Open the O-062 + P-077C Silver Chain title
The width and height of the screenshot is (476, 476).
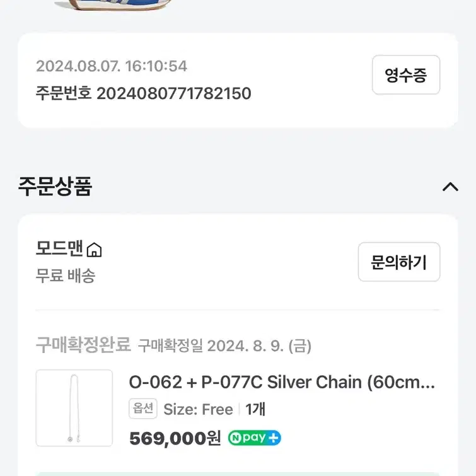282,381
